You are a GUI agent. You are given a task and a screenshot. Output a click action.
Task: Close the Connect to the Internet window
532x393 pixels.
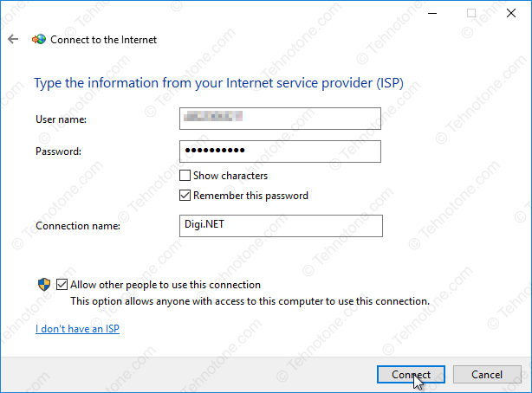pos(511,13)
